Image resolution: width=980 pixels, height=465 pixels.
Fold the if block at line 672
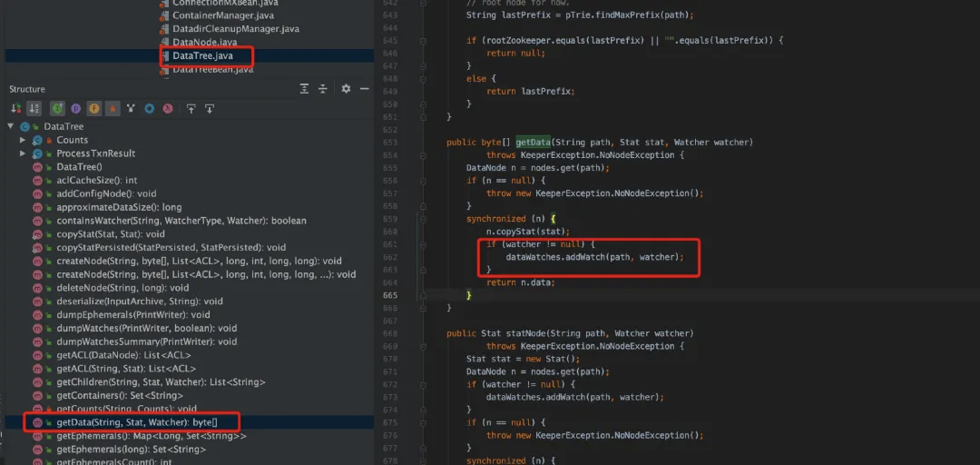point(423,384)
